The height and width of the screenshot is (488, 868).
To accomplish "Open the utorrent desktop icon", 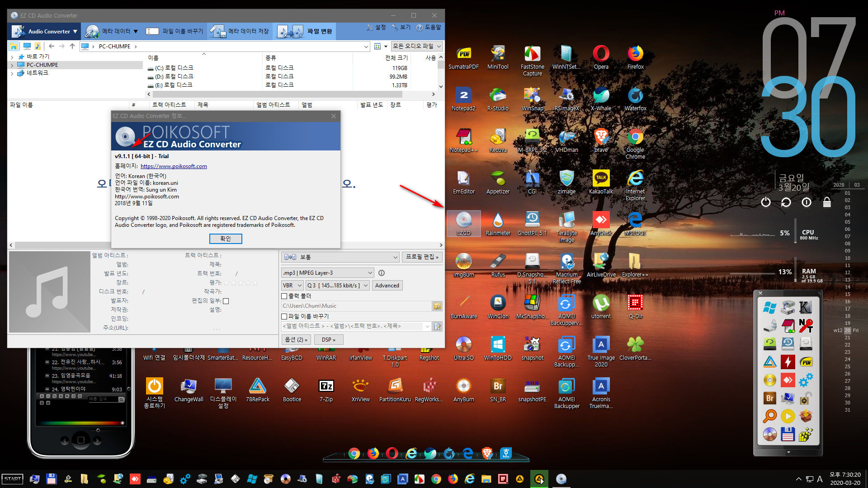I will [x=601, y=307].
